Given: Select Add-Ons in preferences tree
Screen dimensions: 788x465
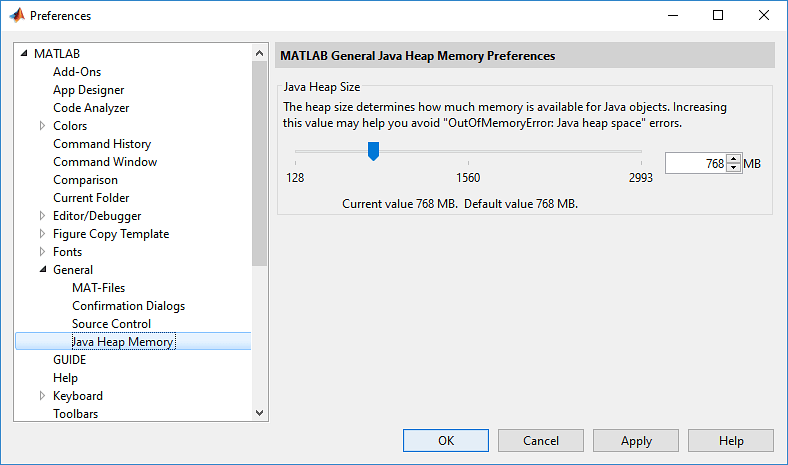Looking at the screenshot, I should (77, 72).
